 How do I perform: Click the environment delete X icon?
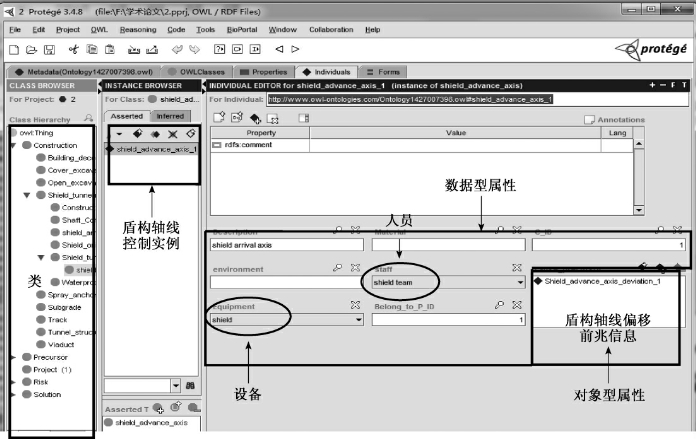click(x=355, y=268)
